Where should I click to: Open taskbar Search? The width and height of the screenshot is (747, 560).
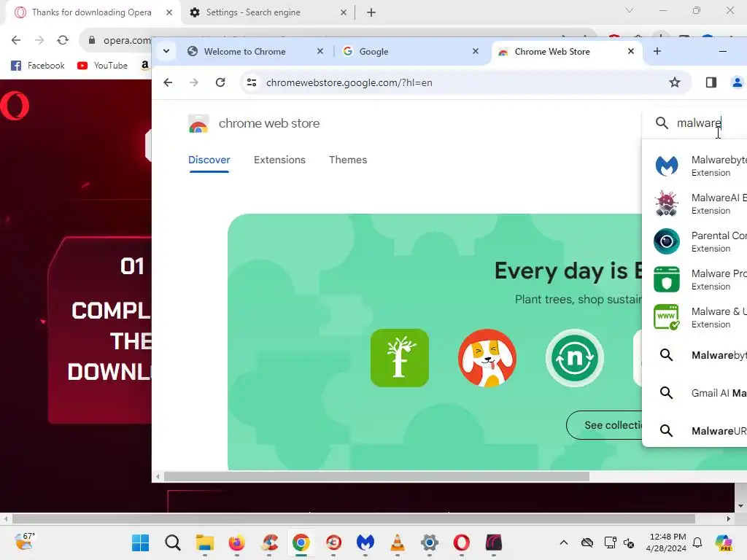click(x=173, y=542)
